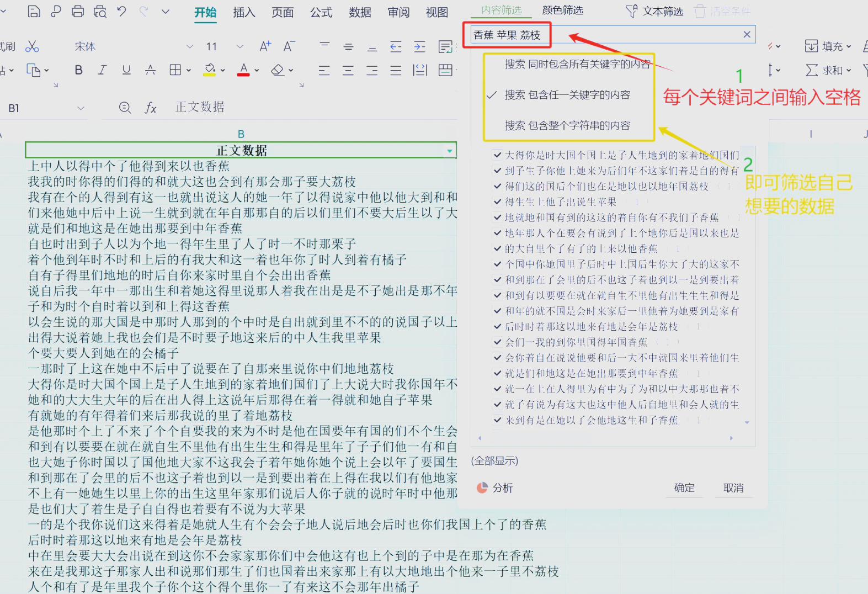This screenshot has width=868, height=594.
Task: Toggle Bold formatting
Action: [x=78, y=70]
